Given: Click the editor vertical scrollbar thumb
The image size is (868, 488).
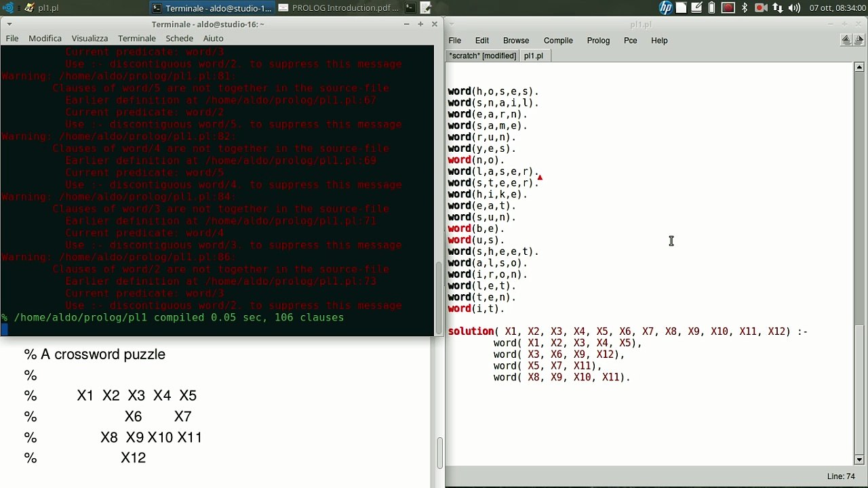Looking at the screenshot, I should (x=859, y=390).
